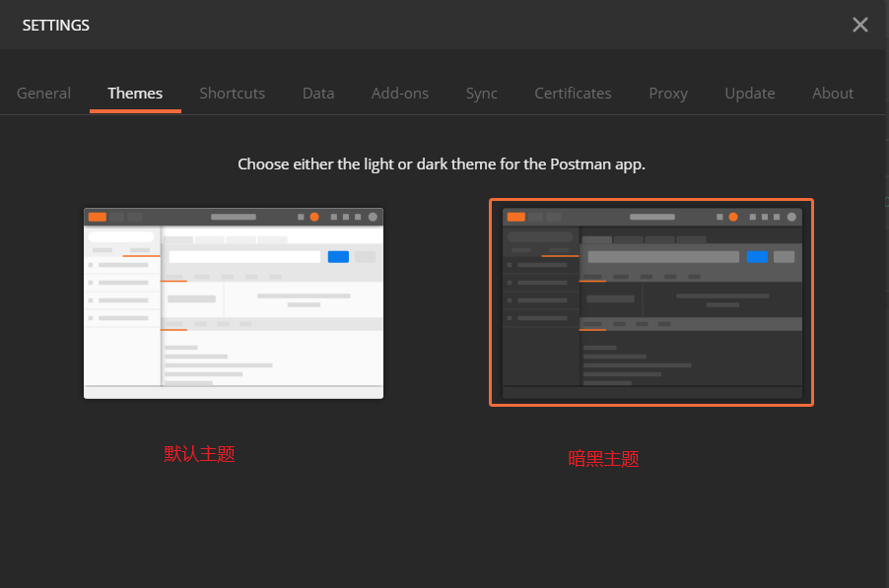Open the Data tab

(318, 93)
